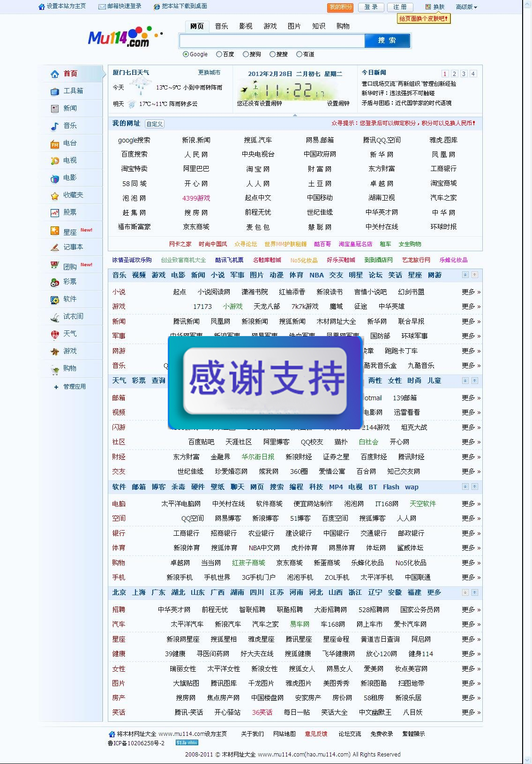Click the 彩票 lottery balls icon
The width and height of the screenshot is (532, 764).
click(55, 282)
